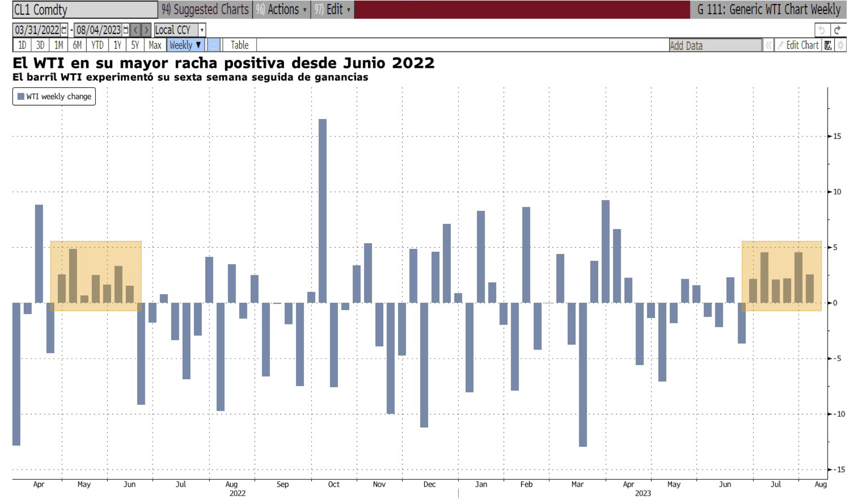Click the -5 label on the y-axis
This screenshot has width=868, height=500.
tap(837, 358)
